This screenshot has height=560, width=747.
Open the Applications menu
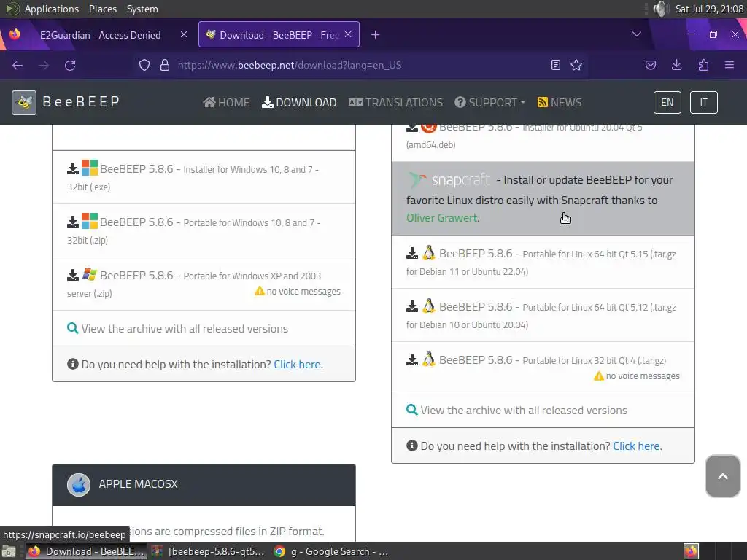(x=52, y=9)
